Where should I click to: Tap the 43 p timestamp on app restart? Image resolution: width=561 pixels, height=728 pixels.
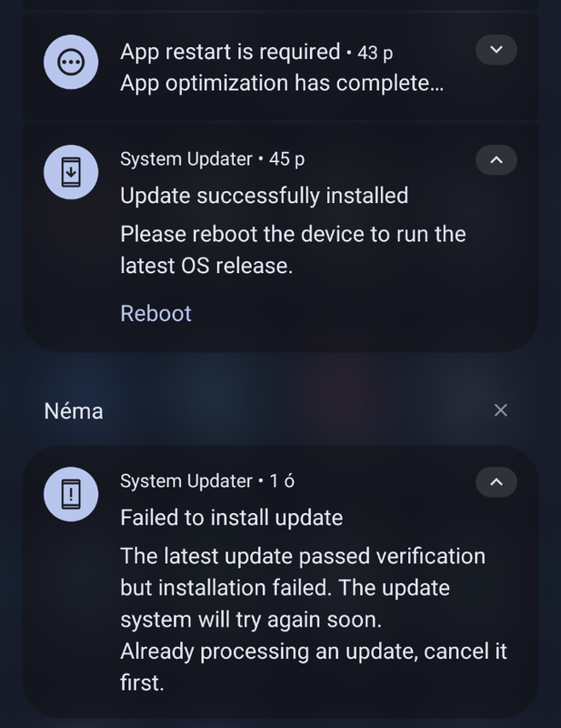point(375,53)
